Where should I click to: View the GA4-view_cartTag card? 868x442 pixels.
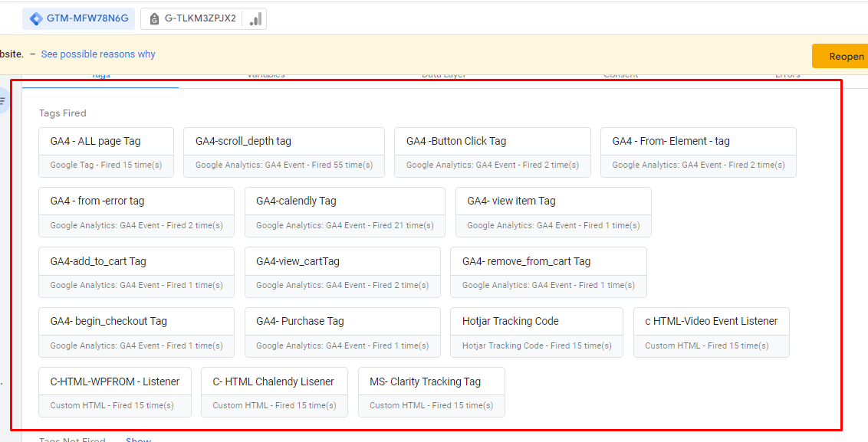pos(343,272)
